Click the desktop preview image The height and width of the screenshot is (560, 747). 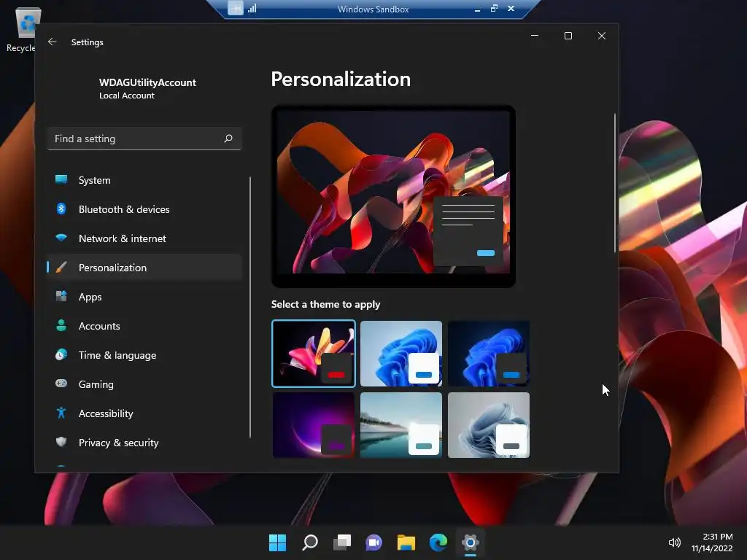(393, 196)
